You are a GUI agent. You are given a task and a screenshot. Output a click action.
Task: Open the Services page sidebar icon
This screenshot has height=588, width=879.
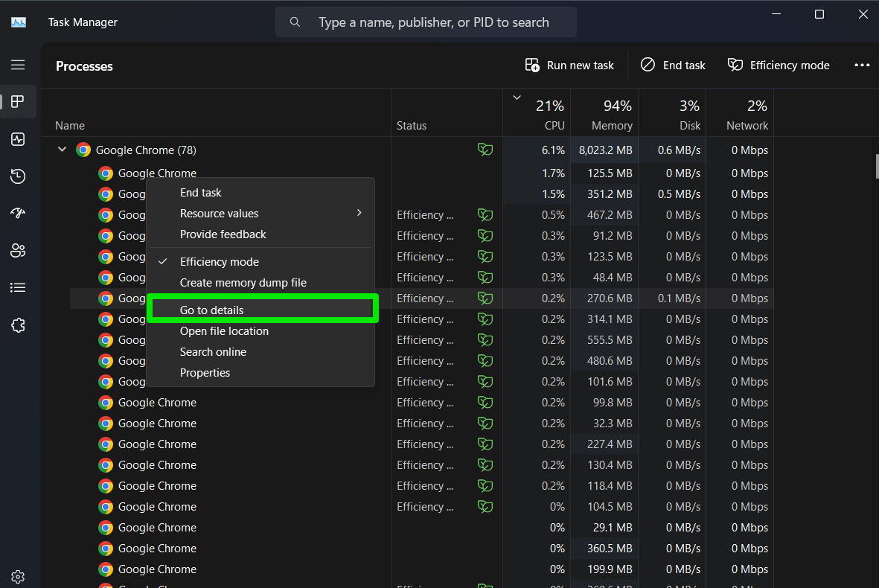coord(18,325)
